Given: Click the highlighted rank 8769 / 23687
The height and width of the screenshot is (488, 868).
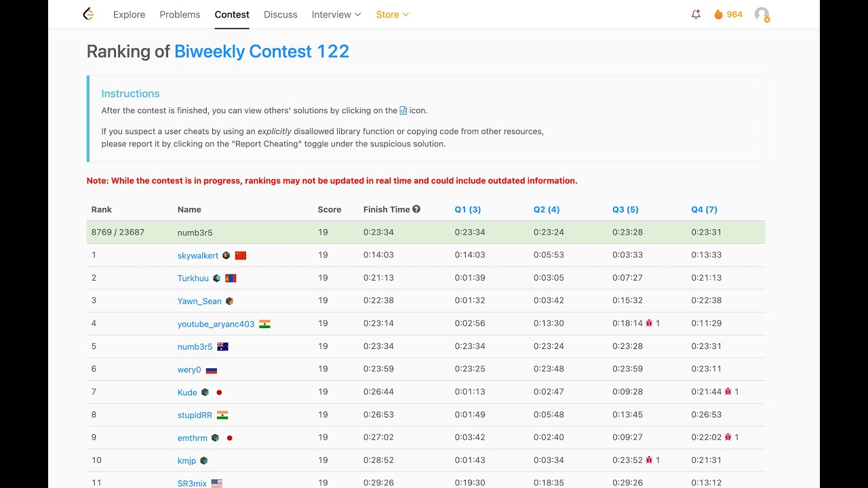Looking at the screenshot, I should [x=118, y=232].
